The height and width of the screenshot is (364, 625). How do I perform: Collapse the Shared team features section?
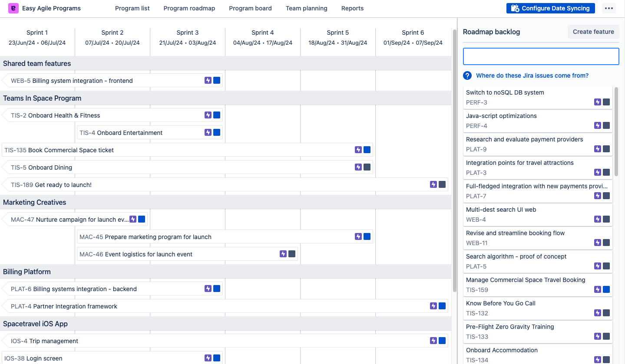(x=37, y=63)
